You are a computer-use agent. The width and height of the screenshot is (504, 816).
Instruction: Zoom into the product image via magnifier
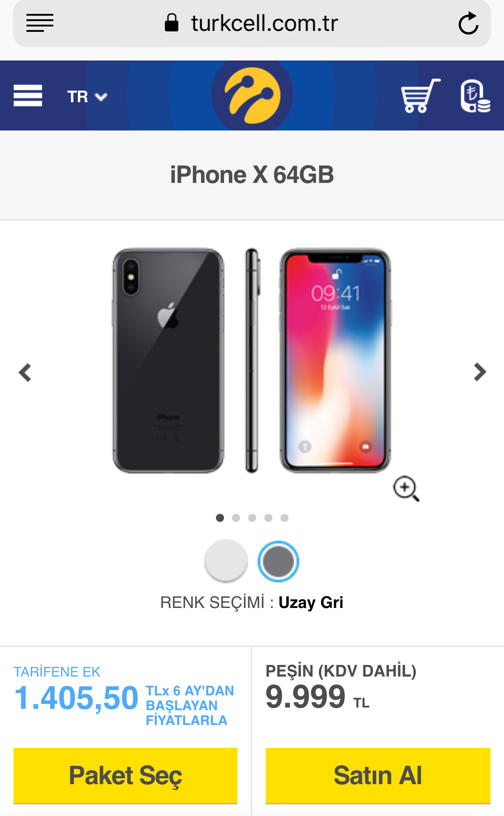tap(406, 488)
